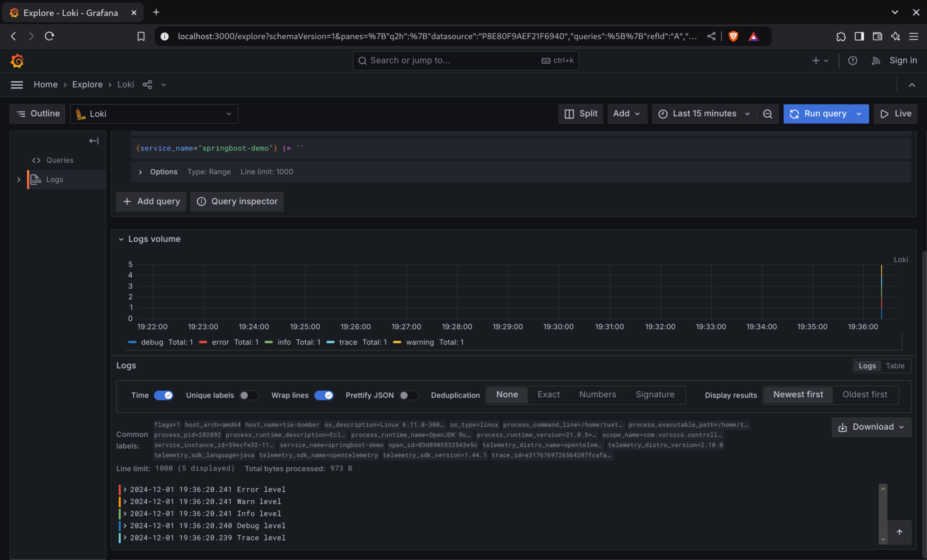
Task: Select Oldest first display order
Action: tap(865, 395)
